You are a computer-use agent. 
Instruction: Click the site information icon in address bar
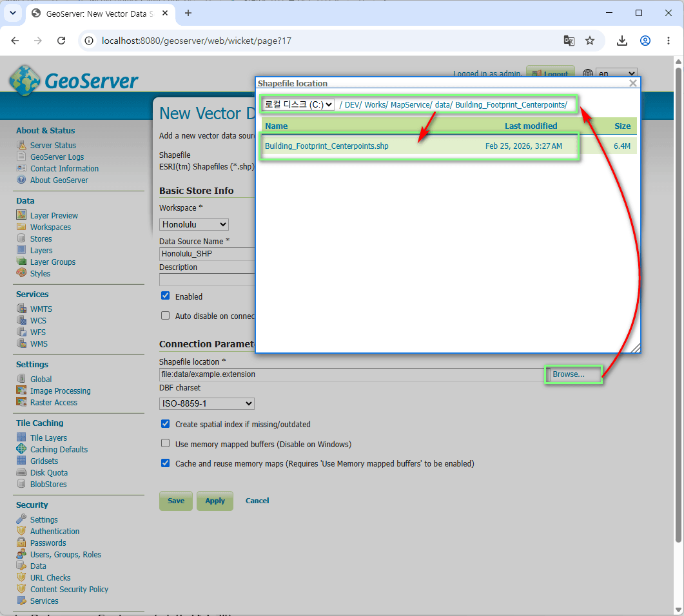coord(89,41)
